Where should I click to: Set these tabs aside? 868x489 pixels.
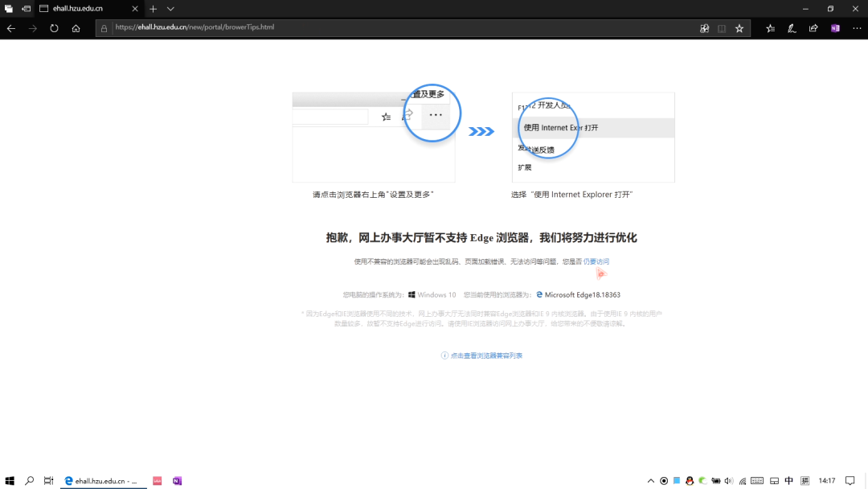(x=26, y=9)
